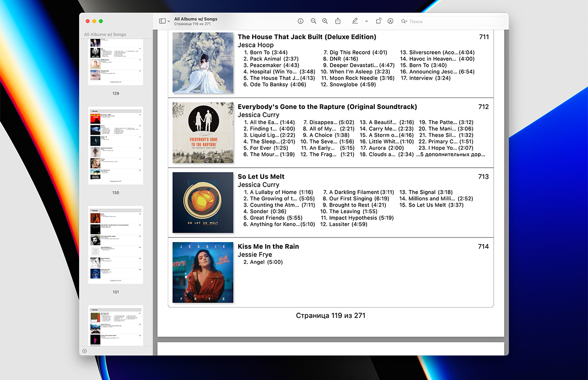Image resolution: width=588 pixels, height=380 pixels.
Task: Select page 131 thumbnail in sidebar
Action: click(x=116, y=245)
